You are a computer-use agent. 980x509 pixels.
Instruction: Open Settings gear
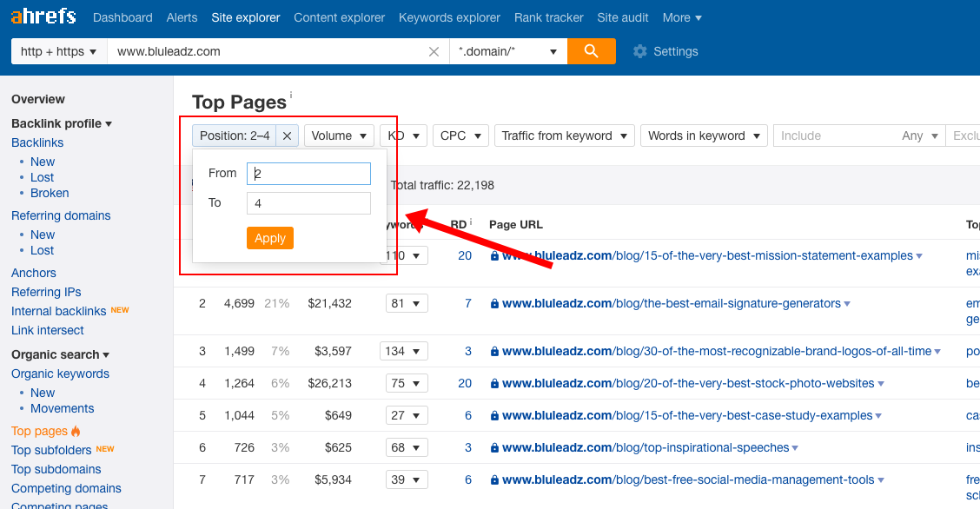tap(640, 51)
